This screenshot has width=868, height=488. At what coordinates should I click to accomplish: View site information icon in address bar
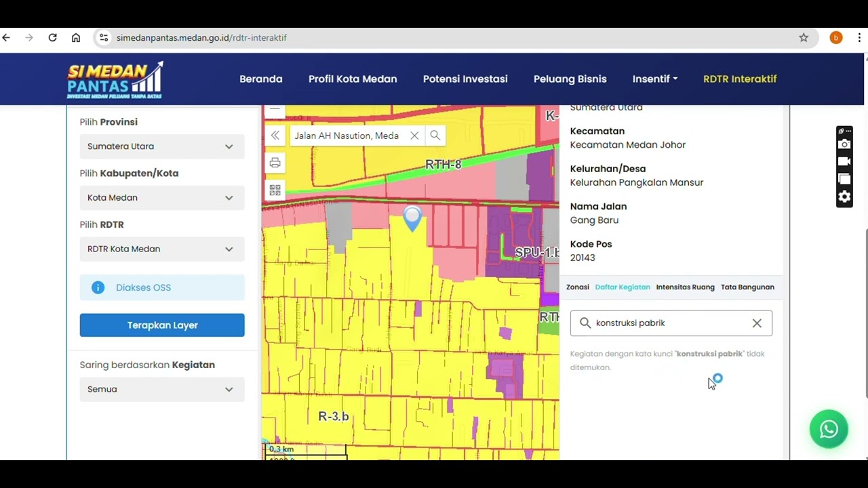tap(104, 38)
